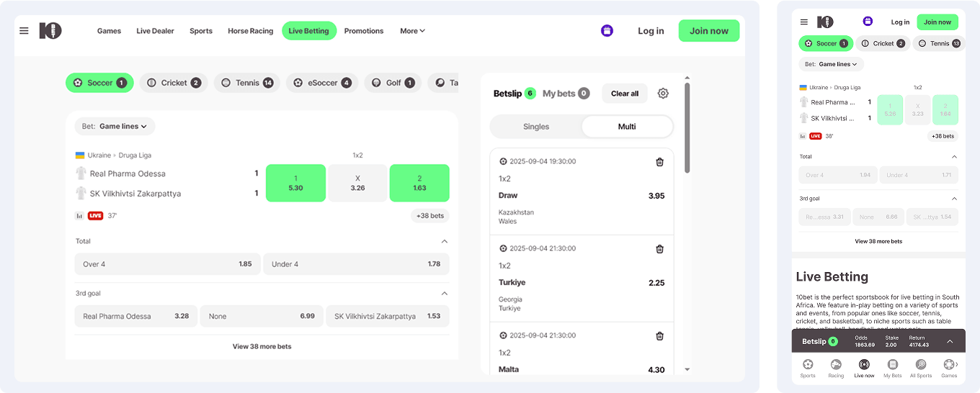Pick None for 3rd goal 6.99
980x393 pixels.
pyautogui.click(x=262, y=316)
